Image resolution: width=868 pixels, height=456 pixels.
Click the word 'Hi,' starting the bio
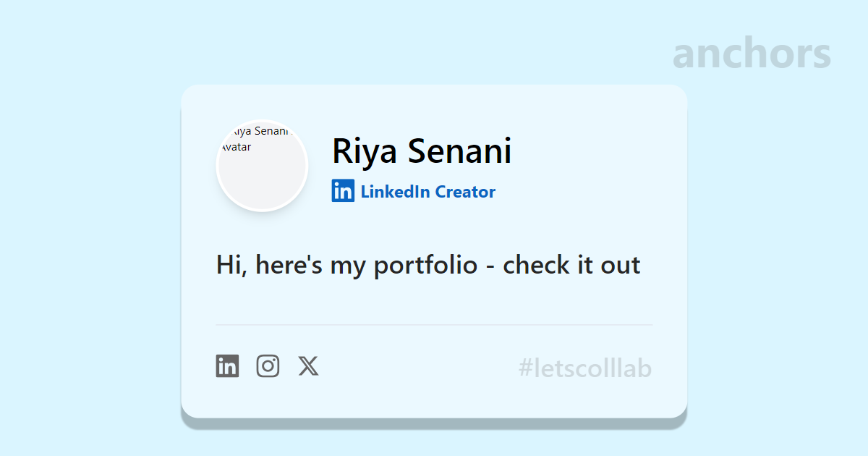pyautogui.click(x=231, y=265)
